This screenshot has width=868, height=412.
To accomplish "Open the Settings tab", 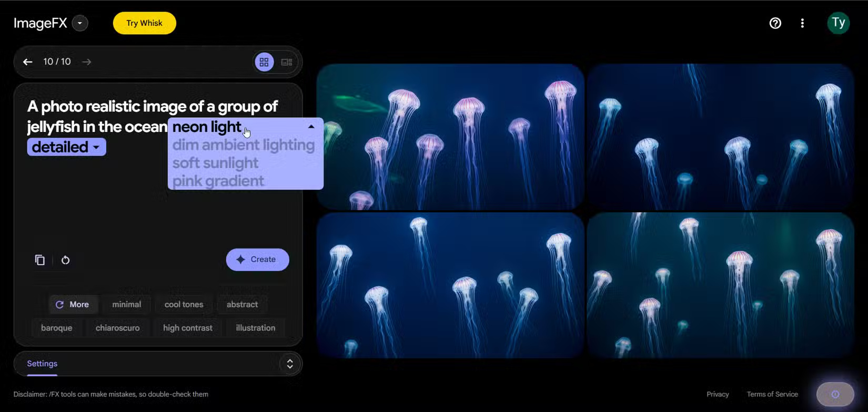I will (x=42, y=364).
